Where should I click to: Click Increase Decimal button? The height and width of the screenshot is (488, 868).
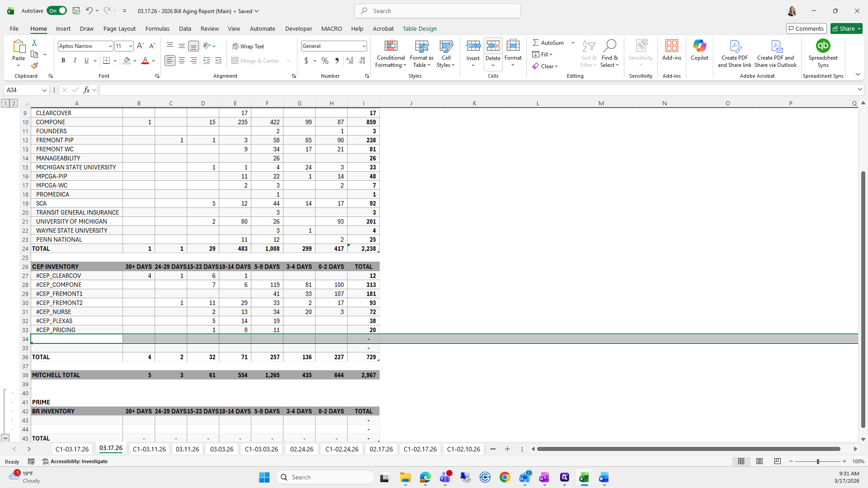(x=349, y=61)
